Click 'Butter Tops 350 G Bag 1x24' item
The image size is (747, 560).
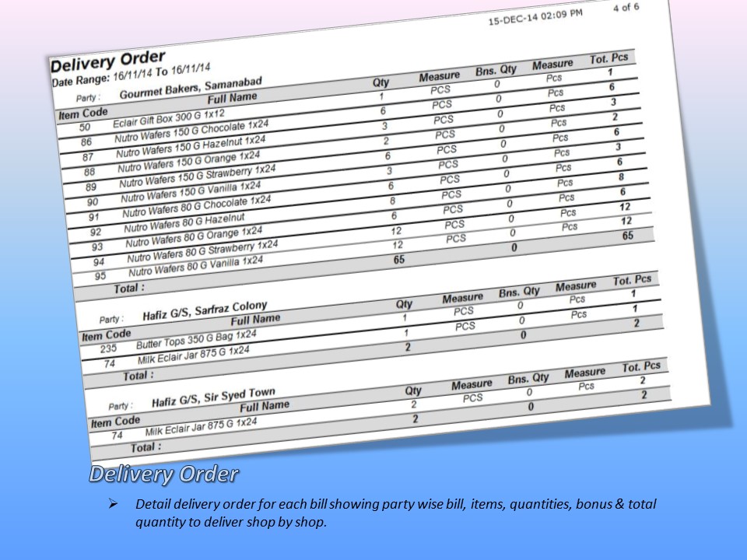click(196, 340)
